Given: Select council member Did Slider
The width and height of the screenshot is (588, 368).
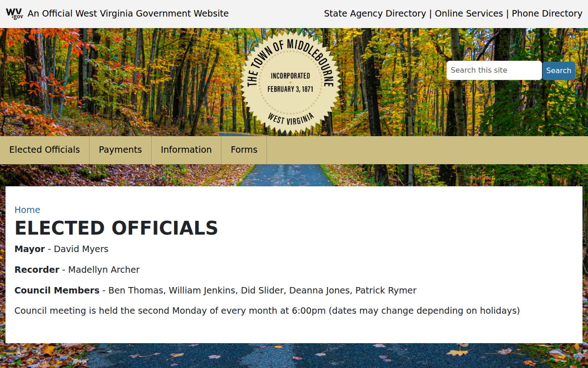Looking at the screenshot, I should 262,290.
